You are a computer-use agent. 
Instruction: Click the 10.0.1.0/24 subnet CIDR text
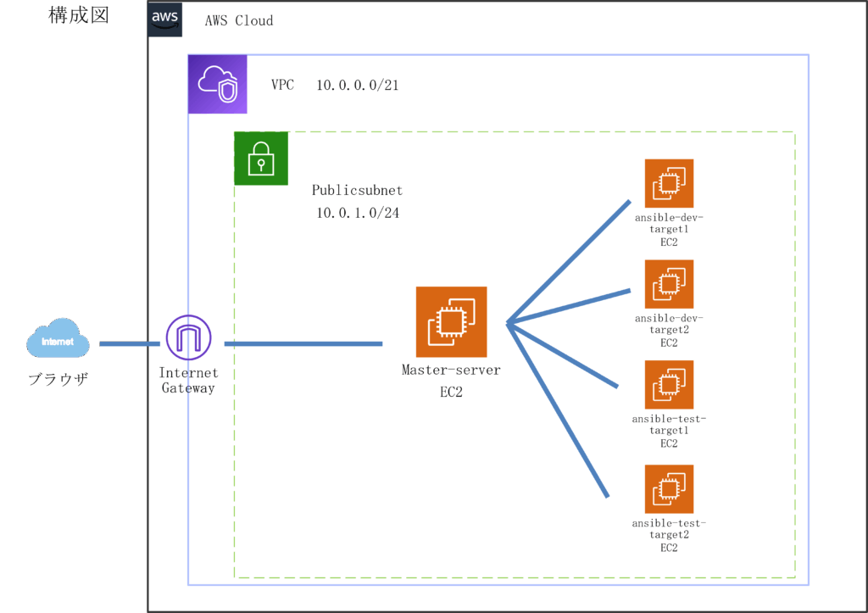[x=358, y=213]
